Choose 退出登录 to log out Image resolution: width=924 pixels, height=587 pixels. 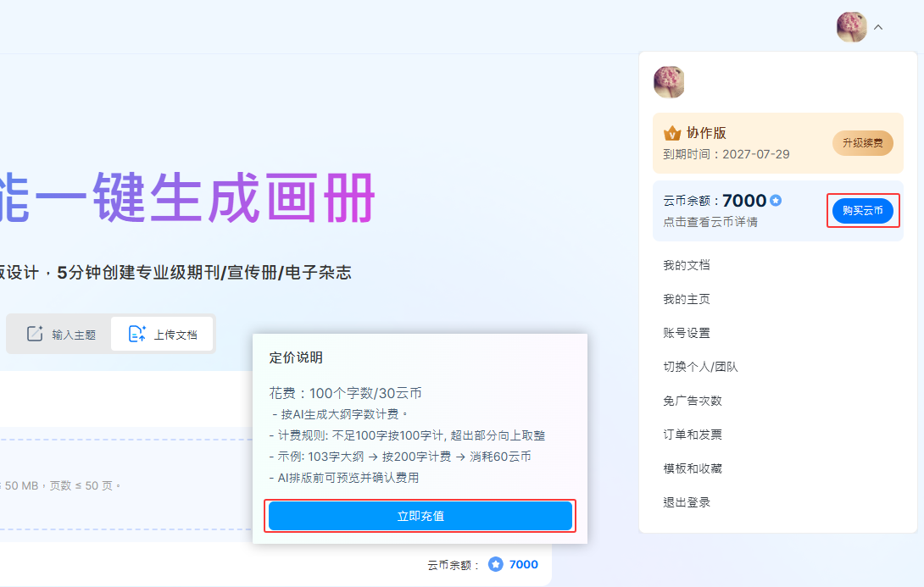pyautogui.click(x=687, y=502)
